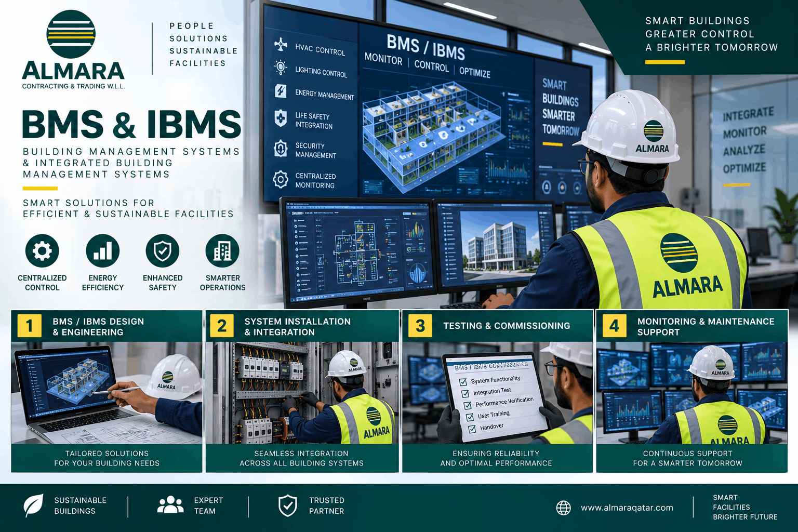
Task: Open the Smarter Operations building icon
Action: pos(222,251)
